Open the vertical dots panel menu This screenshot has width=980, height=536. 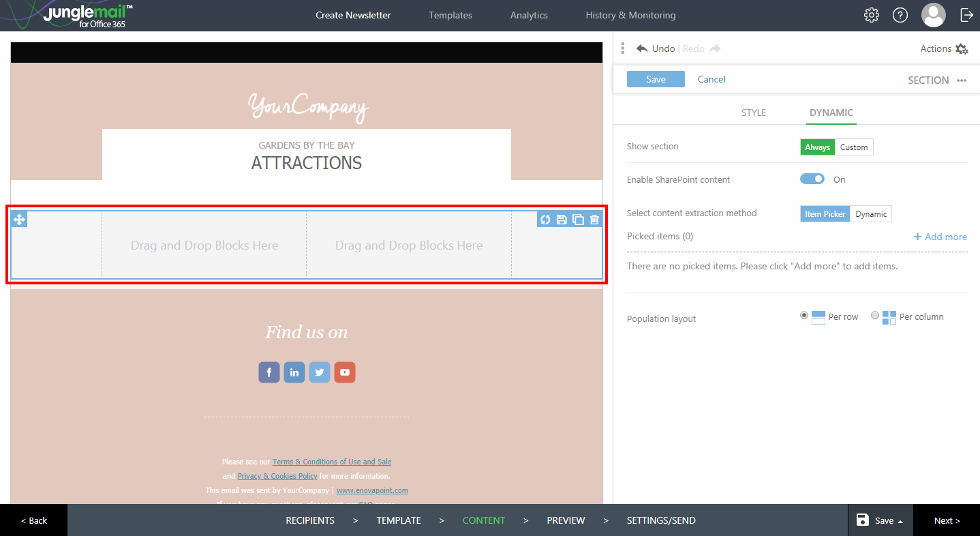[x=622, y=48]
